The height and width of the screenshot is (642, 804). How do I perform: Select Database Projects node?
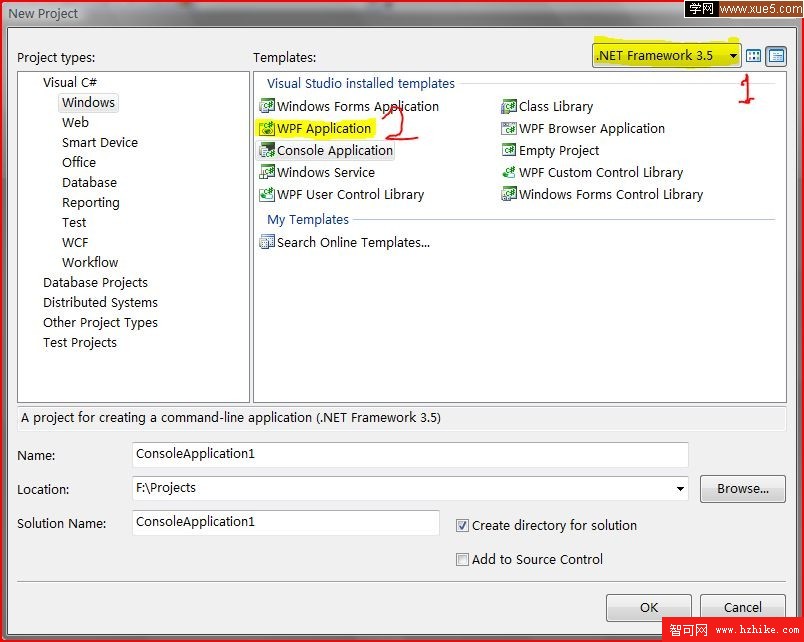click(95, 283)
